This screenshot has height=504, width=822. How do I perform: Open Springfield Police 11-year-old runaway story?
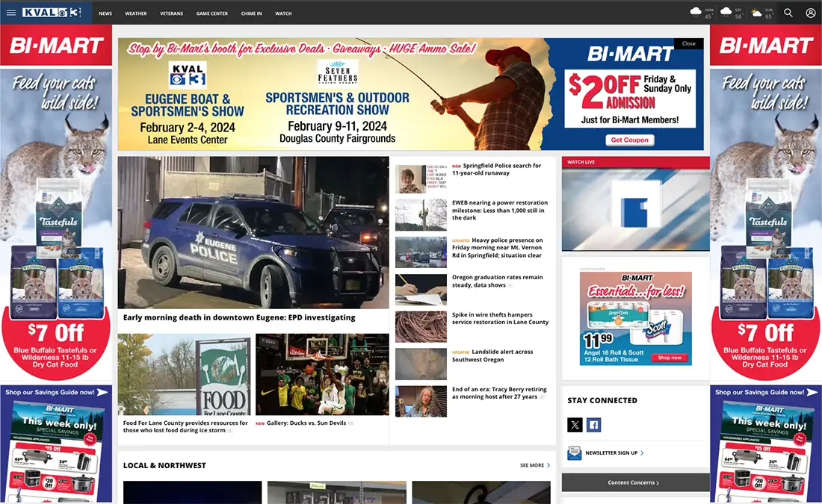coord(496,169)
